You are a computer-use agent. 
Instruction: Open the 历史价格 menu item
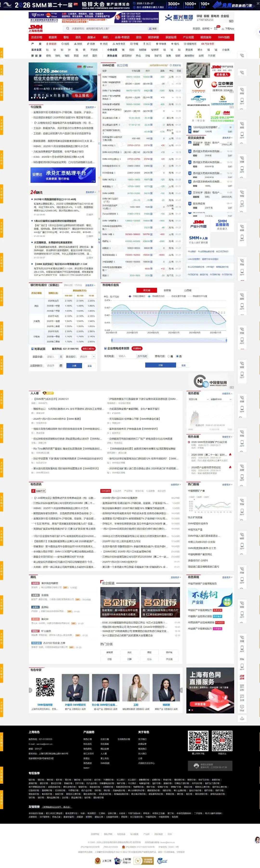point(37,37)
